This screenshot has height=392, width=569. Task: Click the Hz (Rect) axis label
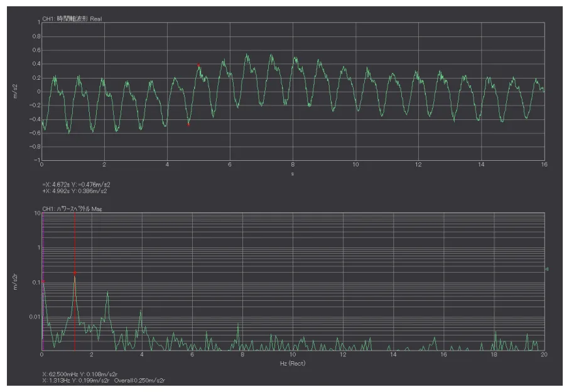293,364
